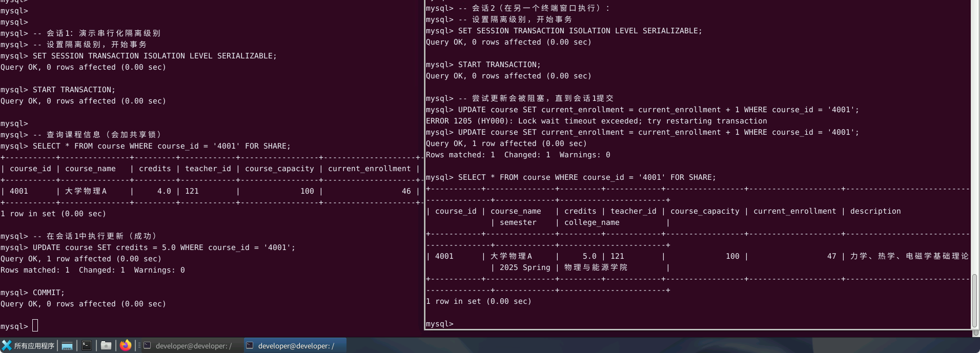
Task: Click the current_enrollment value 46 in left table
Action: (x=406, y=191)
